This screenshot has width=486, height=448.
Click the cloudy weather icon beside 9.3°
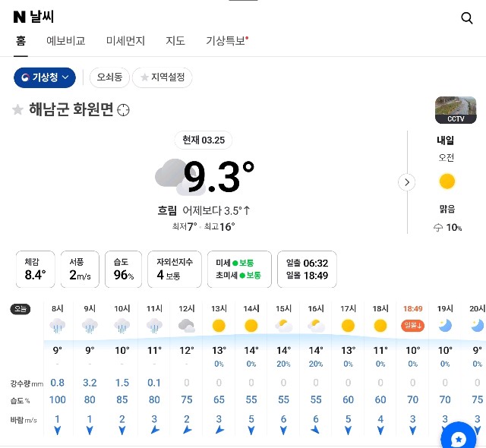(170, 175)
